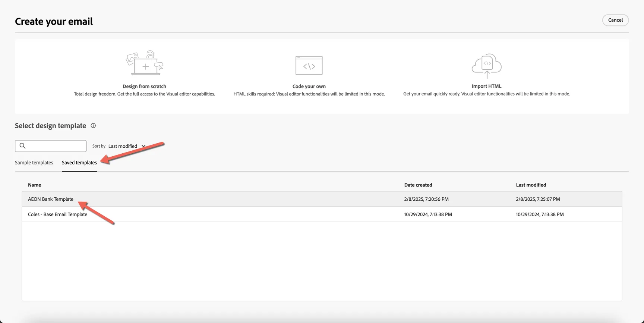This screenshot has height=323, width=644.
Task: Click the Import HTML cloud icon
Action: pos(487,66)
